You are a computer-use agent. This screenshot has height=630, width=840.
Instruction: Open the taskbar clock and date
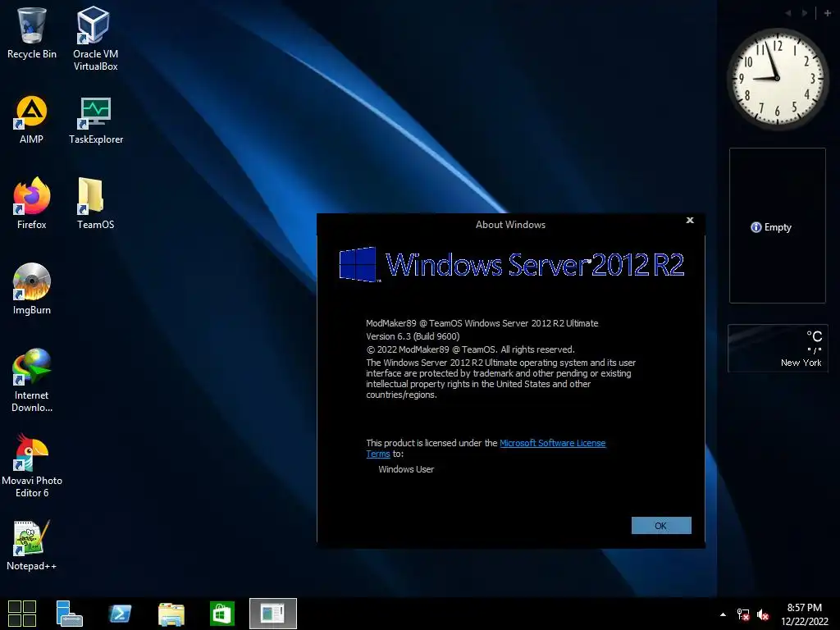804,614
